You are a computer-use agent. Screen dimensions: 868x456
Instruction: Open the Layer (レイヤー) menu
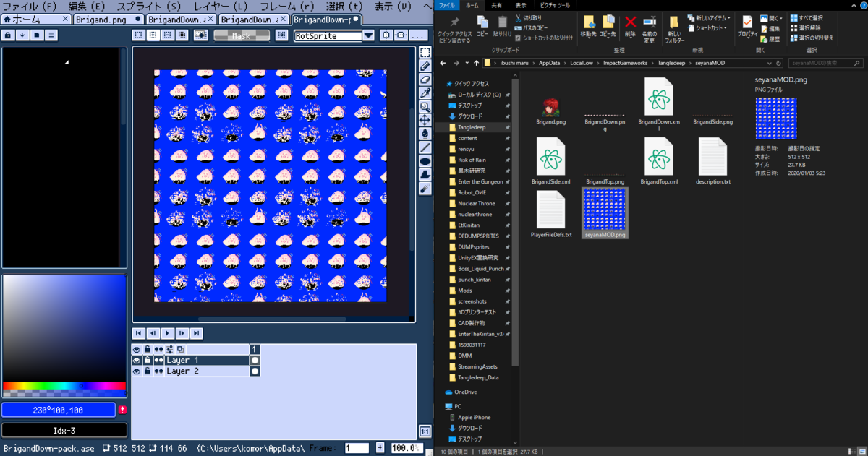221,7
